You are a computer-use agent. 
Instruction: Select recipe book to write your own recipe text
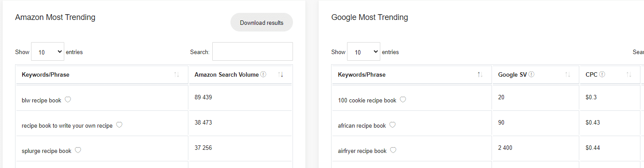[67, 126]
